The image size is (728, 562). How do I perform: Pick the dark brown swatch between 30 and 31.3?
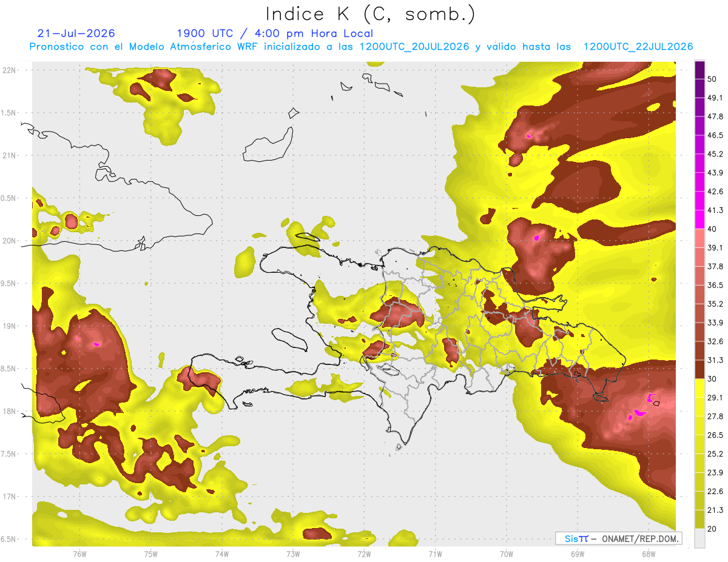[699, 370]
